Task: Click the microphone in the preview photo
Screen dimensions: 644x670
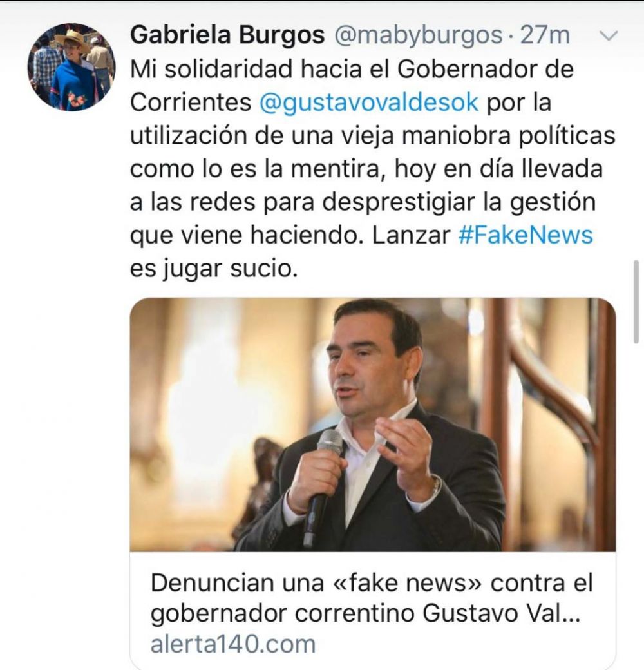Action: click(x=323, y=488)
